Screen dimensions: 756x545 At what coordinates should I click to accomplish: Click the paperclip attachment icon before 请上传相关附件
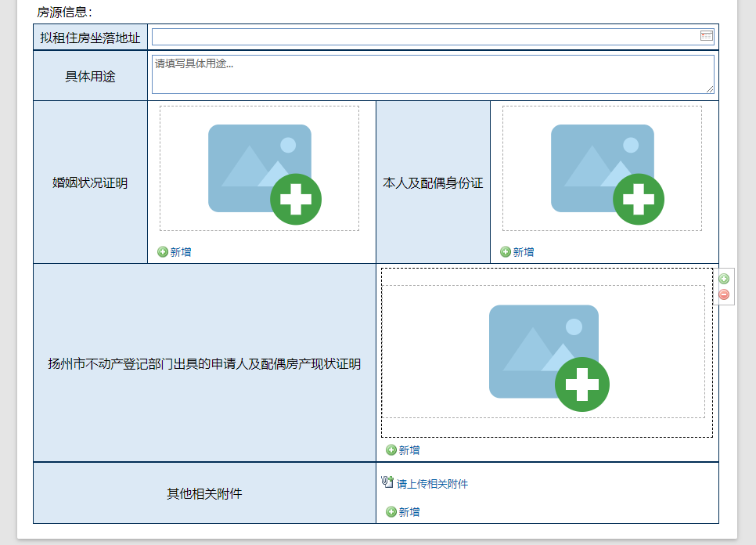point(387,482)
